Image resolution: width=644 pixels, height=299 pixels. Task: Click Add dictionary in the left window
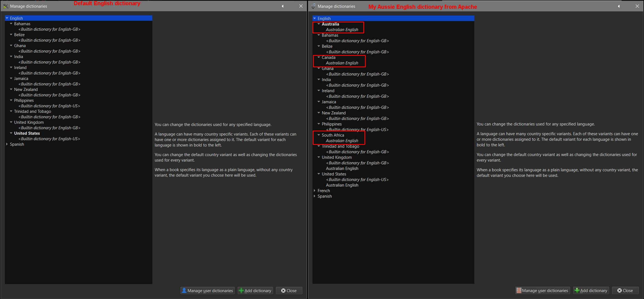click(x=255, y=291)
